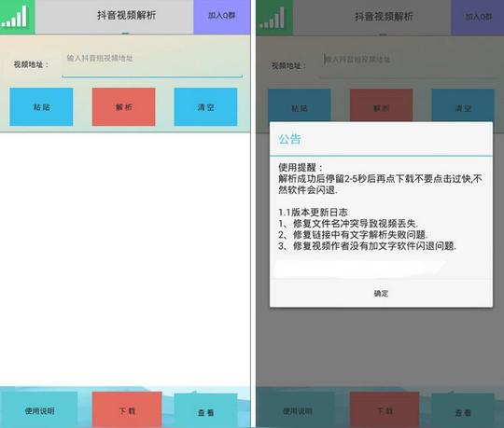Tap the blue 粘贴 button in left screen
The height and width of the screenshot is (428, 504).
pyautogui.click(x=41, y=107)
